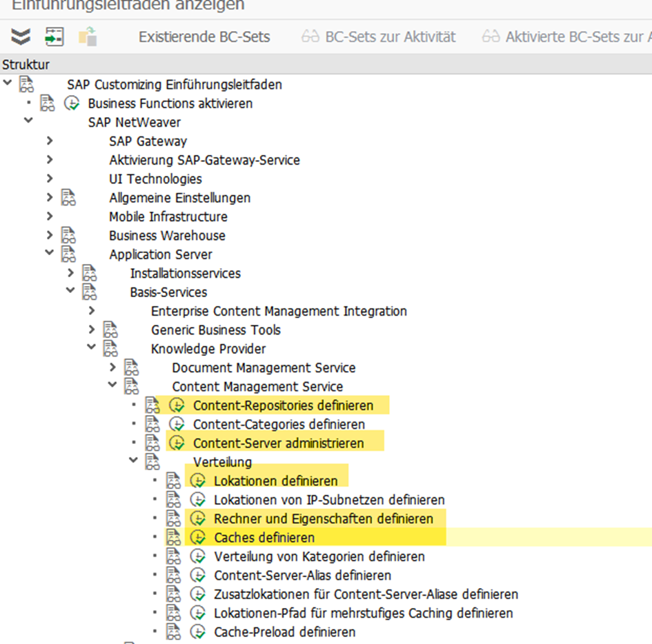The height and width of the screenshot is (644, 652).
Task: Expand Aktivierung SAP-Gateway-Service node
Action: (50, 159)
